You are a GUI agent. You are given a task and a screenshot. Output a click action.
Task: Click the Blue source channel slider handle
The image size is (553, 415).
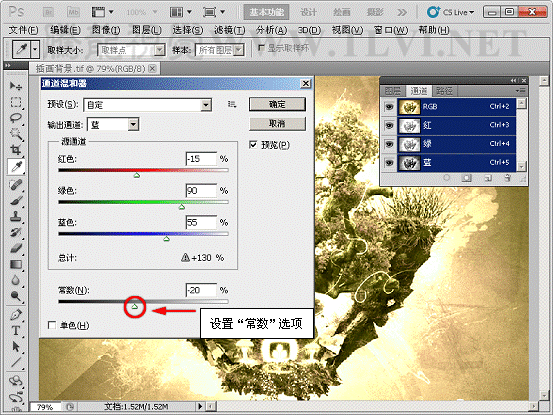(166, 239)
